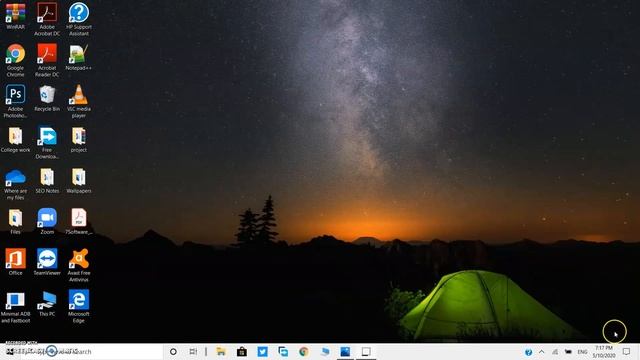Select the SEO Notes folder
Image resolution: width=640 pixels, height=360 pixels.
point(47,180)
